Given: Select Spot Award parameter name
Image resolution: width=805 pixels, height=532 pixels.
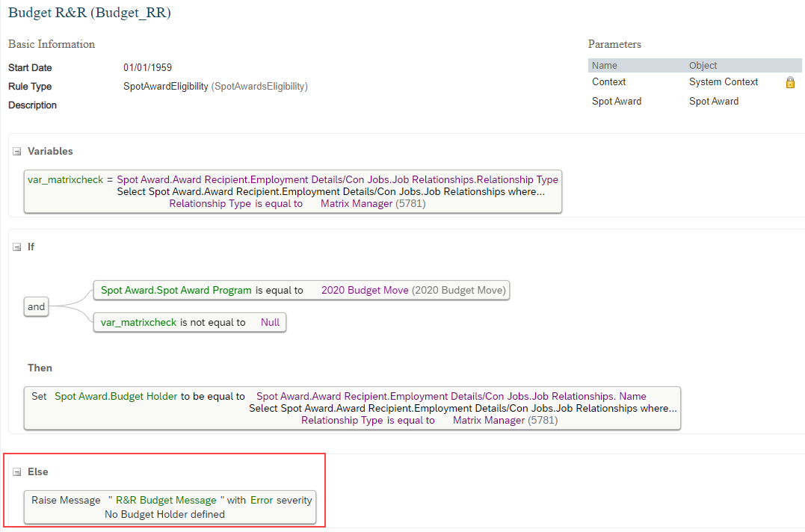Looking at the screenshot, I should [x=617, y=102].
